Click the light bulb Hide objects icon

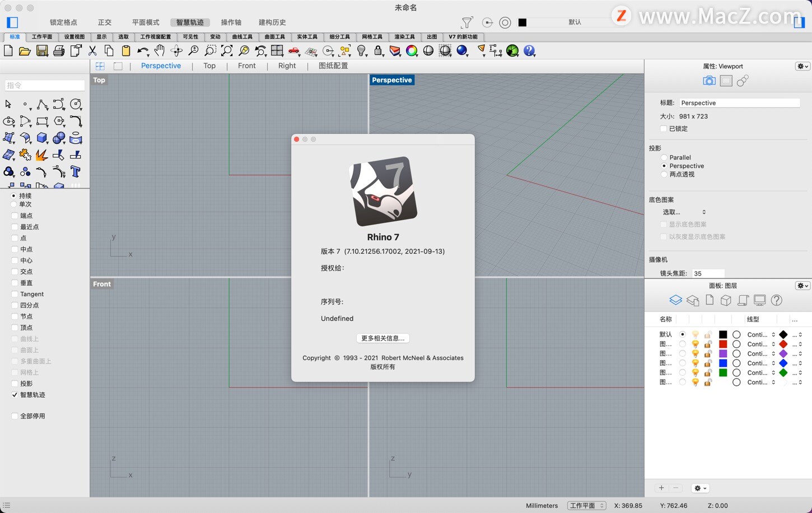(x=362, y=51)
